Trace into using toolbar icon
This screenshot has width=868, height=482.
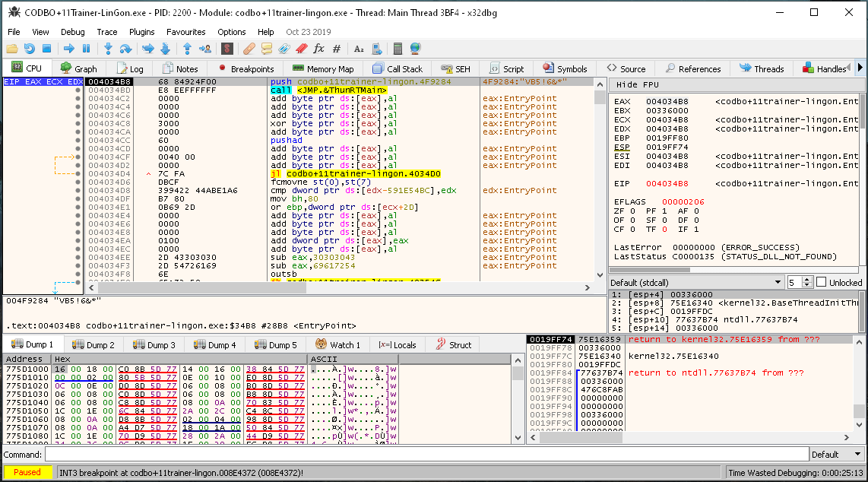click(x=147, y=49)
